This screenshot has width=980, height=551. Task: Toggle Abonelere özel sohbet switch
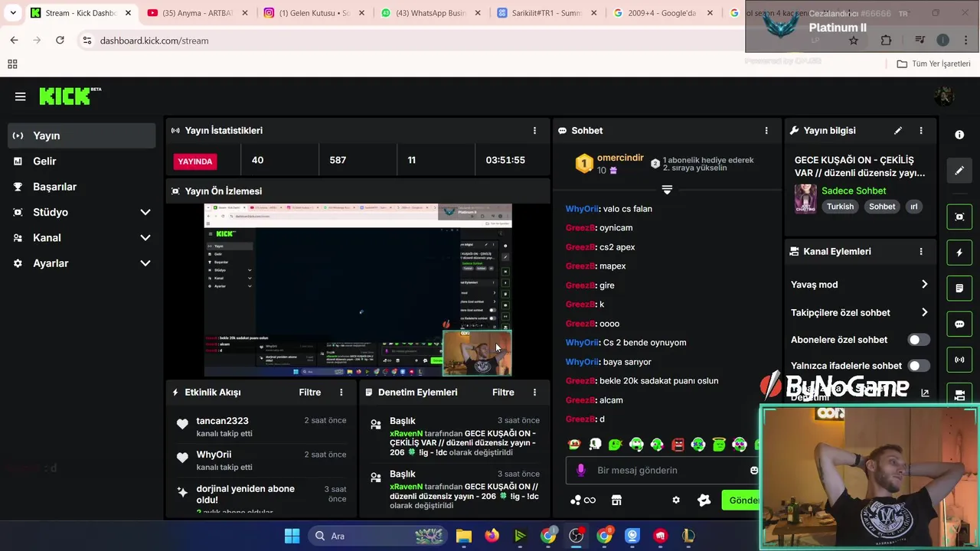tap(918, 340)
